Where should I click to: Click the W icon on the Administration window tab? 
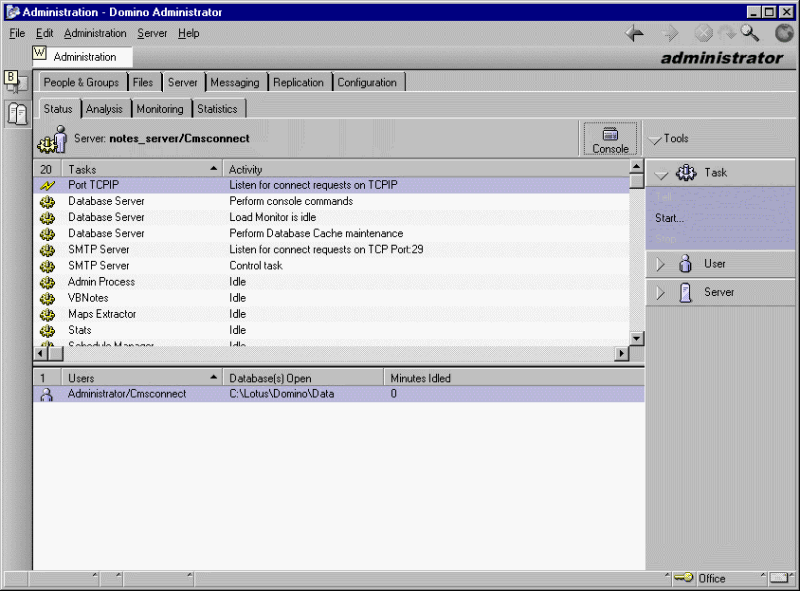[39, 53]
